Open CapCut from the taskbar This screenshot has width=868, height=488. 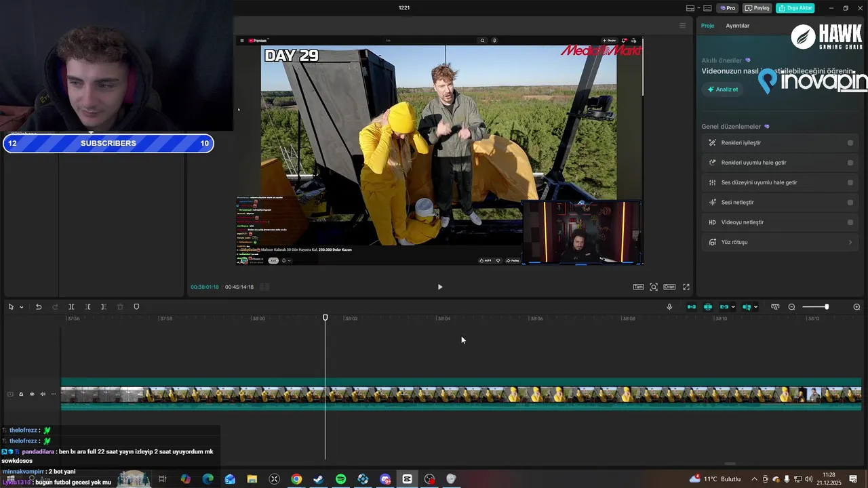tap(407, 479)
